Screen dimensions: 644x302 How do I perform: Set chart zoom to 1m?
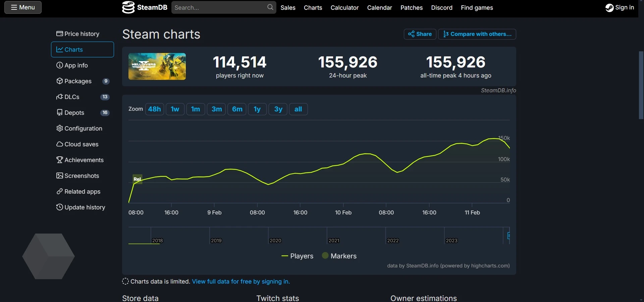click(196, 109)
